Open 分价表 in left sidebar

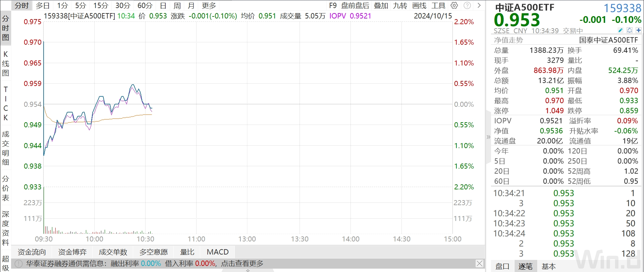pos(5,188)
